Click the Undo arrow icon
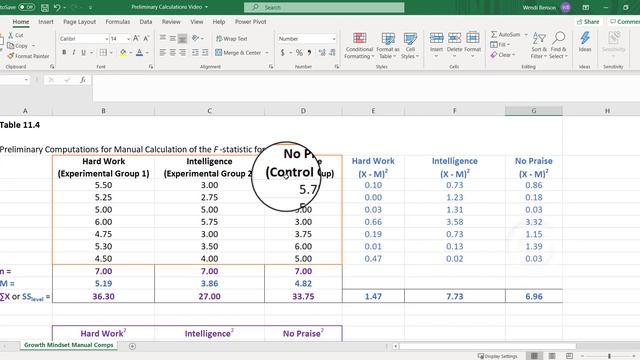This screenshot has width=640, height=360. 57,7
